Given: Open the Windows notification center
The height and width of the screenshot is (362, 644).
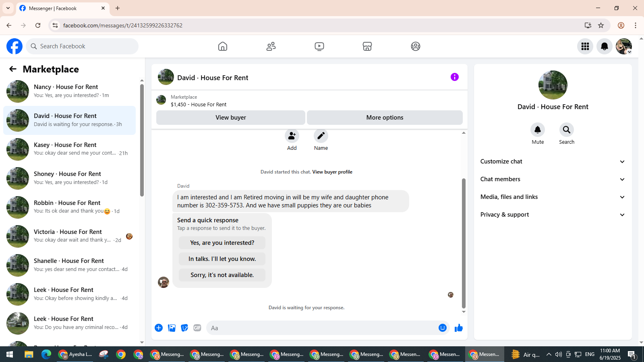Looking at the screenshot, I should pos(632,354).
